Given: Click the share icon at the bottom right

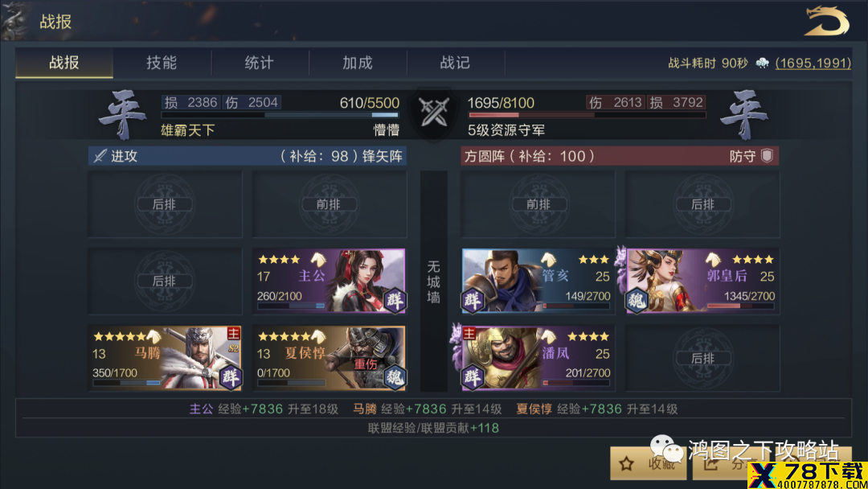Looking at the screenshot, I should click(x=710, y=463).
